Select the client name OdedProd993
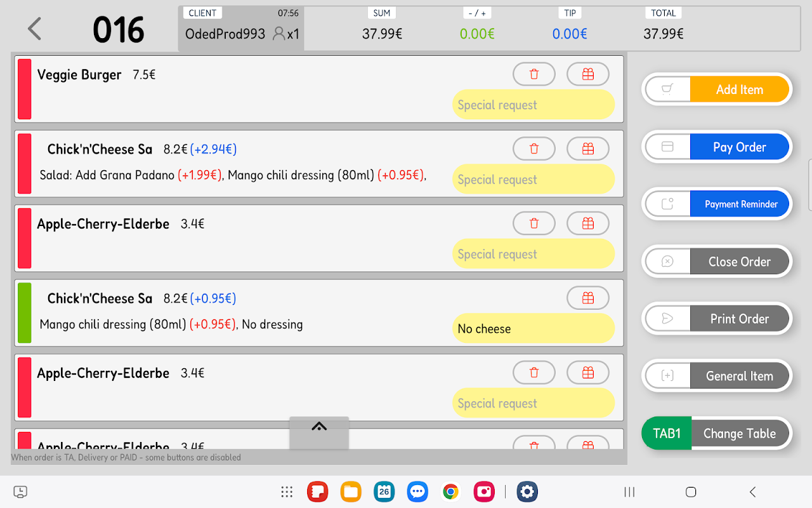Screen dimensions: 812x508 [x=225, y=34]
